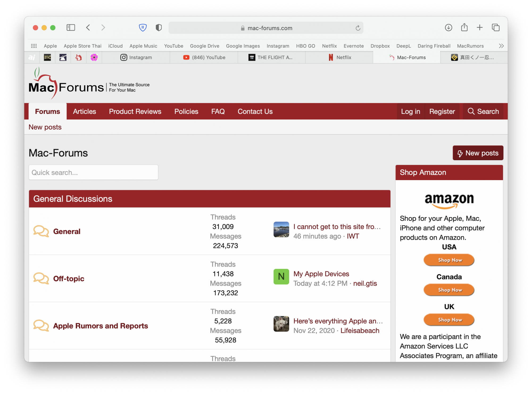Open the iCloud bookmark
The height and width of the screenshot is (394, 532).
115,46
